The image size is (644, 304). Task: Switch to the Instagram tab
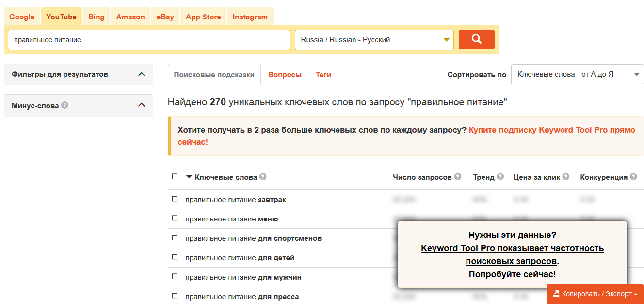(250, 17)
